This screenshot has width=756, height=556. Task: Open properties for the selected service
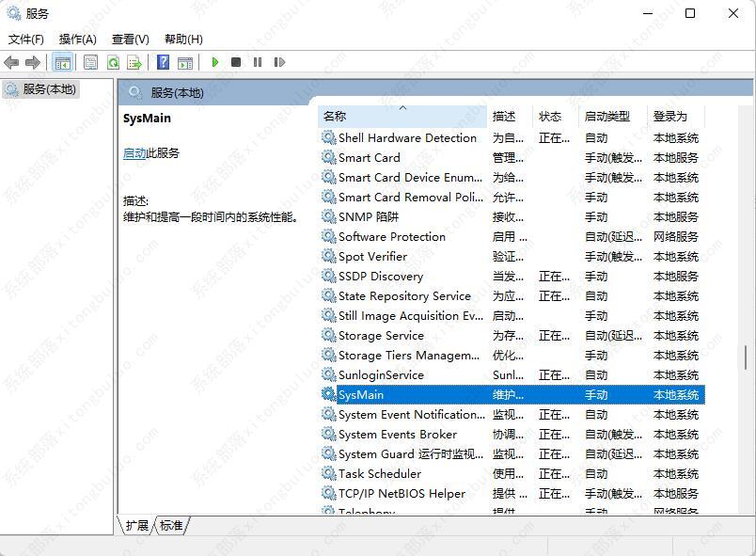tap(88, 62)
